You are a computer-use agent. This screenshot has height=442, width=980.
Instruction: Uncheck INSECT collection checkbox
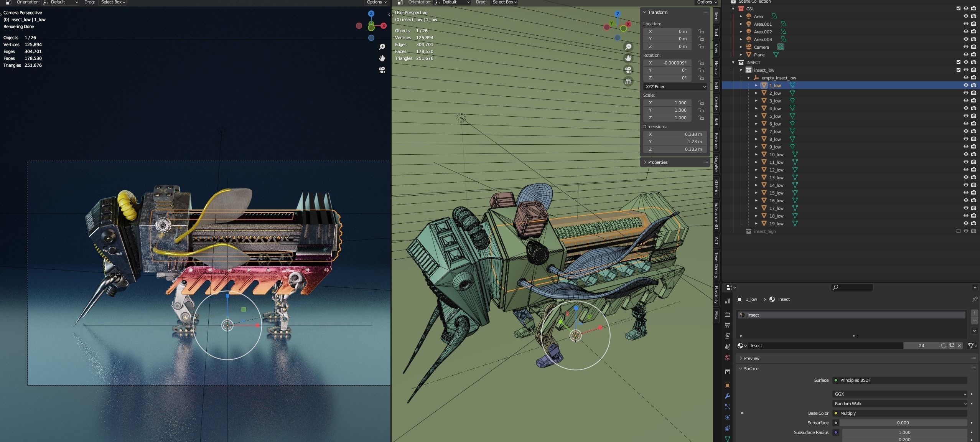click(x=958, y=62)
